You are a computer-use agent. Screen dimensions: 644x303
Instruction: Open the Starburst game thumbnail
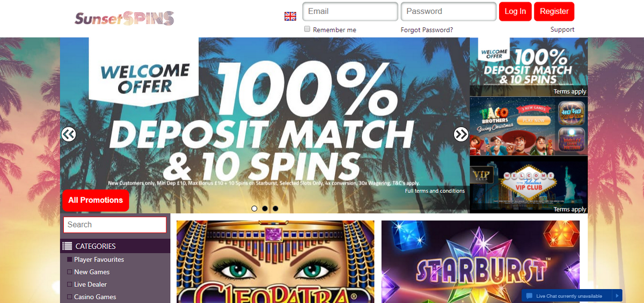(x=481, y=262)
